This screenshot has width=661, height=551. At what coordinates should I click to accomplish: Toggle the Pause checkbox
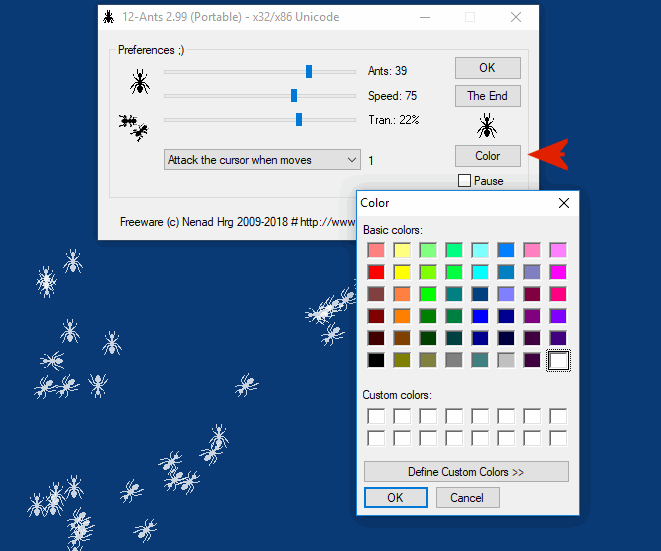(464, 181)
